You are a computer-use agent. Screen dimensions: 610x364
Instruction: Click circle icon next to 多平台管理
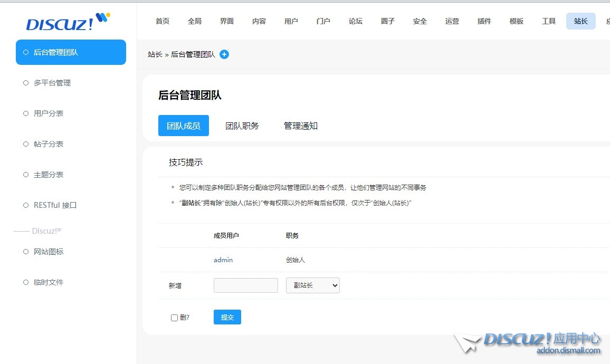click(26, 83)
